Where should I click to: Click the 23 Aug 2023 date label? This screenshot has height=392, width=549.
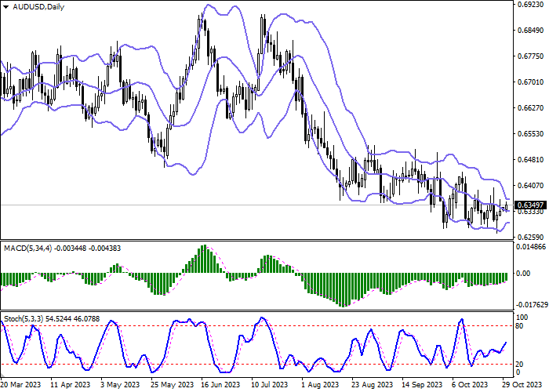point(373,385)
